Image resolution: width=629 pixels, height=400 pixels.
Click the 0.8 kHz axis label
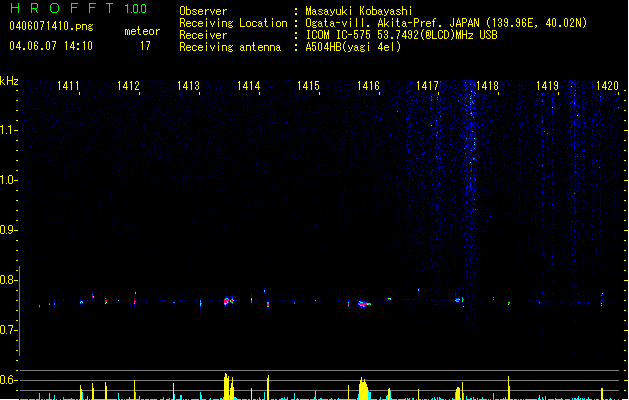7,280
